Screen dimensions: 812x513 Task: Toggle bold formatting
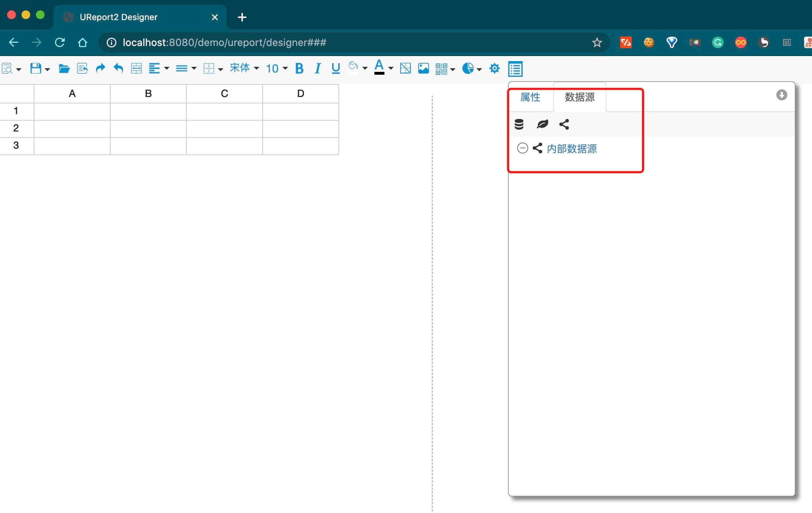click(299, 68)
